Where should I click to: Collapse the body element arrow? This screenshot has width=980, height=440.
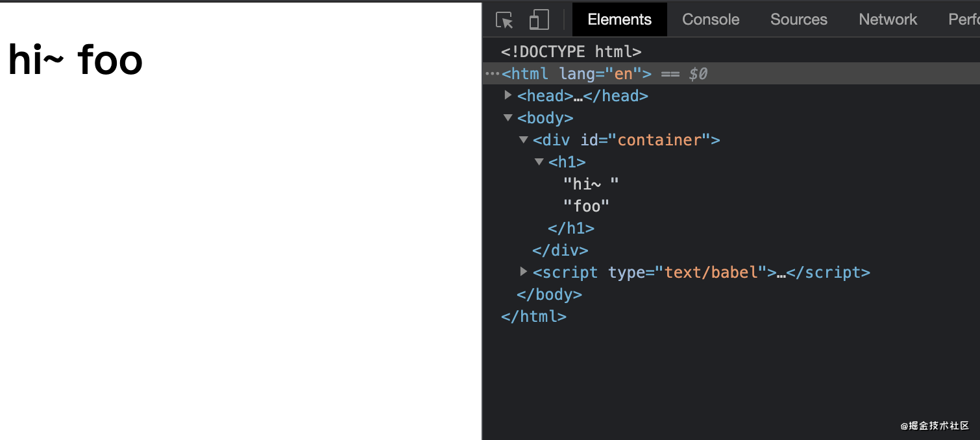coord(508,117)
